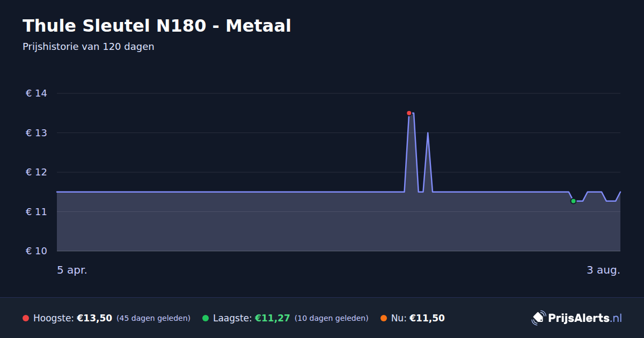This screenshot has width=644, height=338.
Task: Click the orange dot beside Nu legend
Action: click(384, 318)
